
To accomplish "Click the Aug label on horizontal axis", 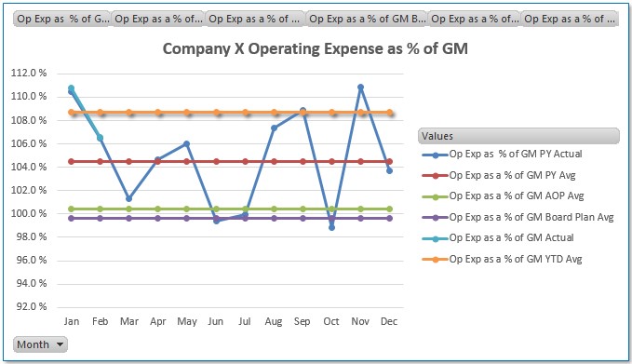I will [274, 322].
